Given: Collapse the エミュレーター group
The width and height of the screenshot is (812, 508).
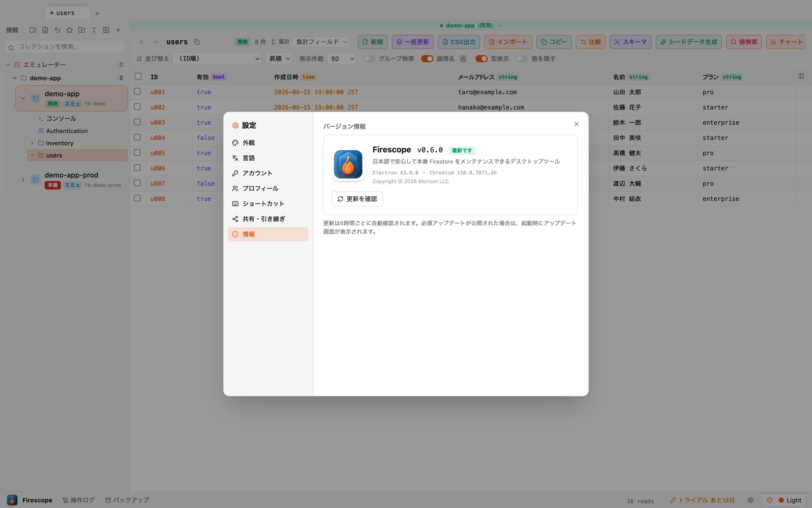Looking at the screenshot, I should (x=8, y=65).
